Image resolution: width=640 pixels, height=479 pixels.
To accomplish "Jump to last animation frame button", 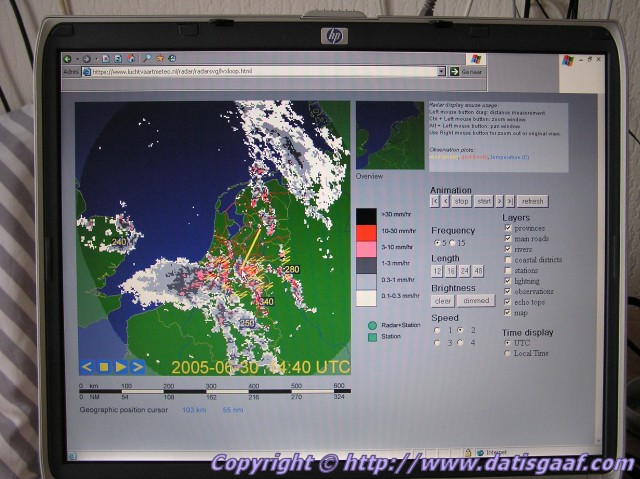I will 509,201.
